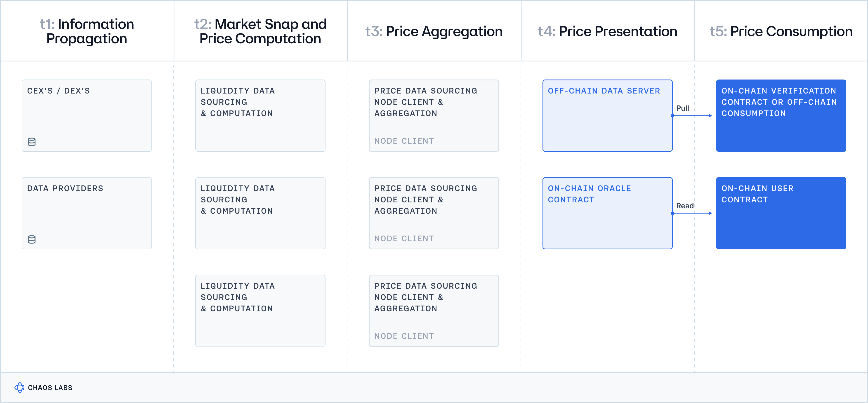Click the bottom Liquidity Data Sourcing box
The image size is (868, 403).
(260, 311)
